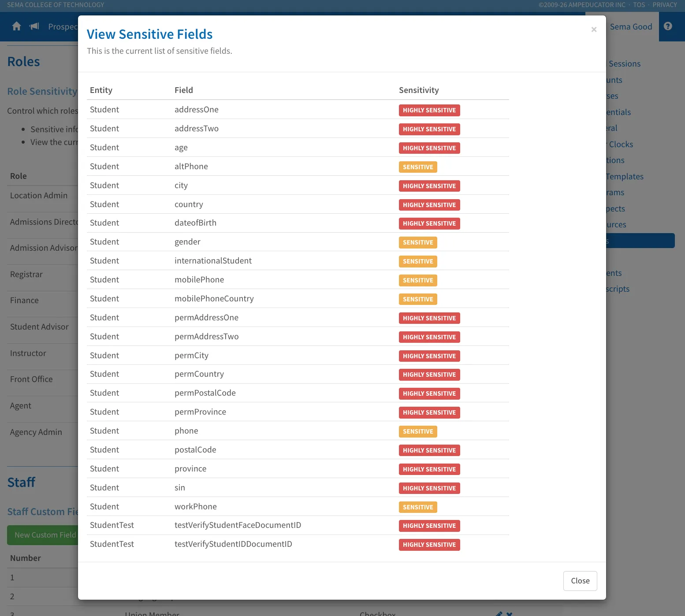Select Location Admin role in background page

[39, 196]
